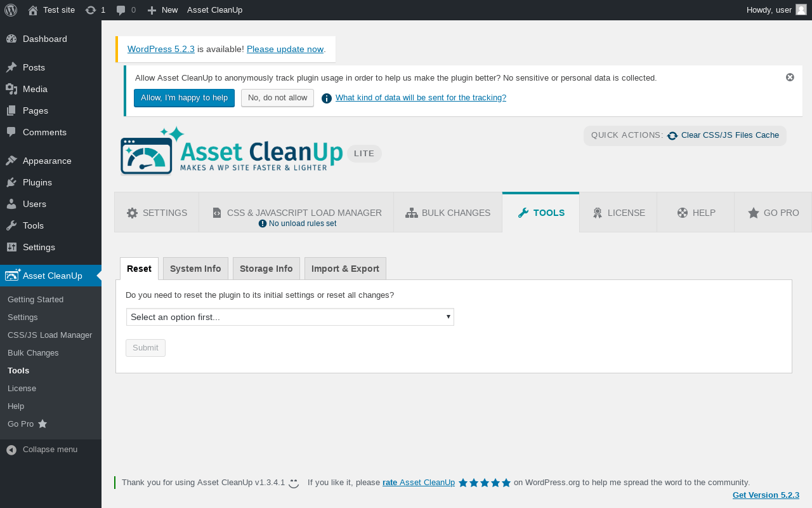The image size is (812, 508).
Task: Click the home icon beside Test site
Action: point(33,10)
